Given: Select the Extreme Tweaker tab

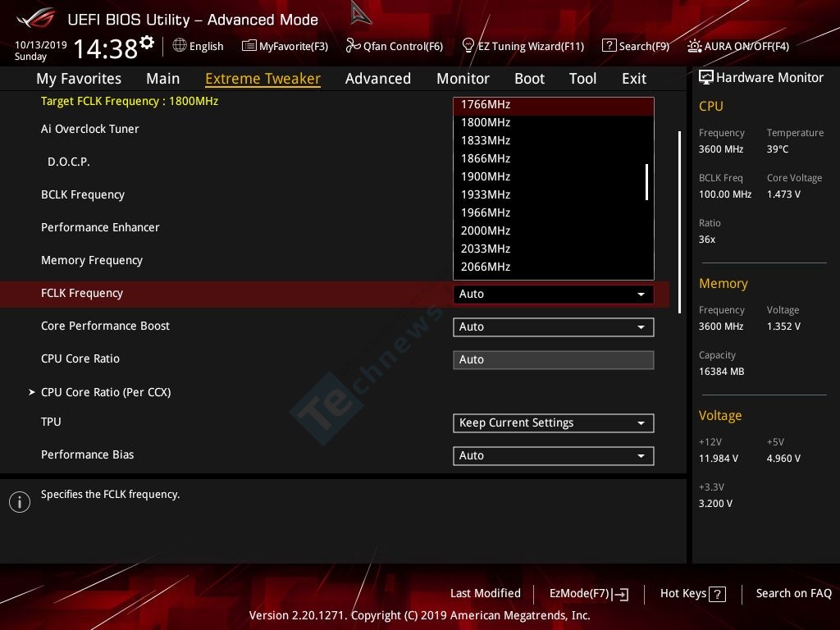Looking at the screenshot, I should click(263, 79).
